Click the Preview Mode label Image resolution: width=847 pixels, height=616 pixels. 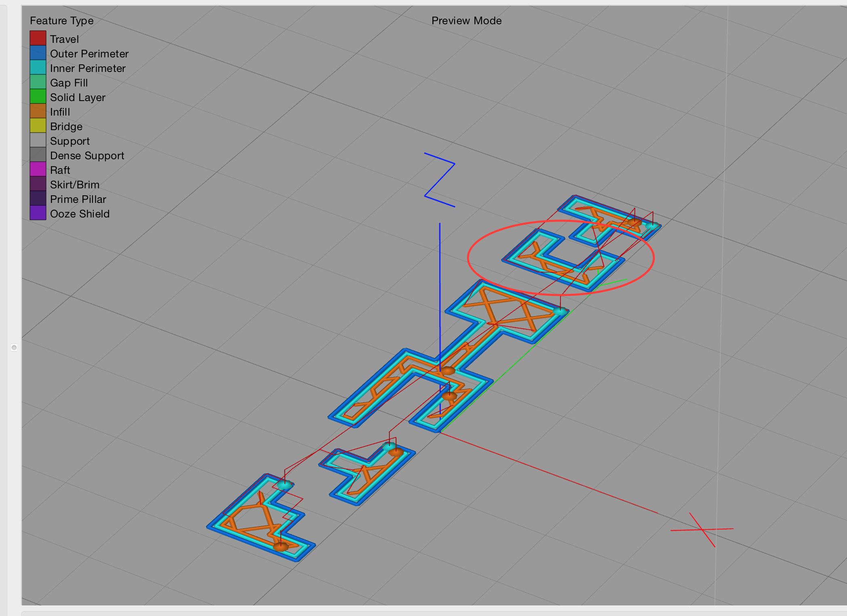[x=466, y=21]
